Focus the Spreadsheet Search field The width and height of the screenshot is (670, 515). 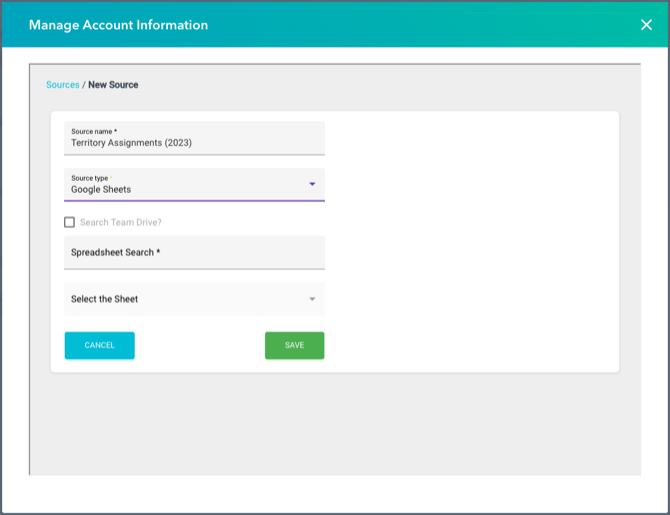(x=194, y=253)
